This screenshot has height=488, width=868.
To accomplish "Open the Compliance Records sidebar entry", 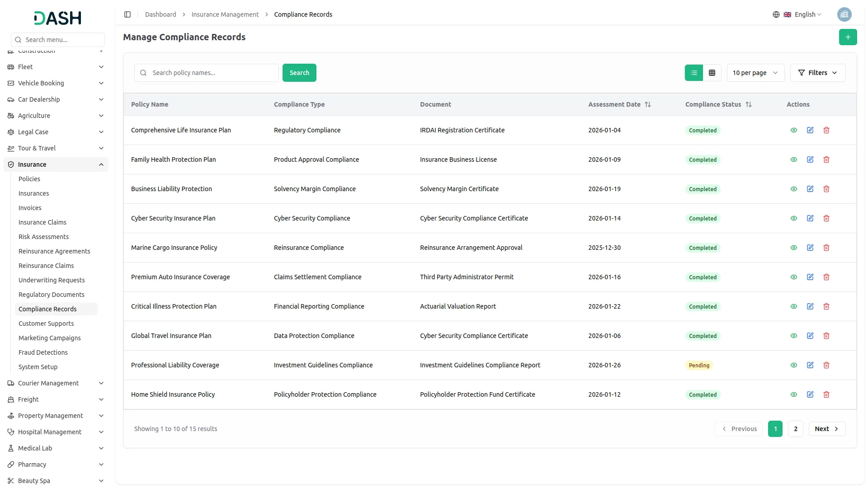I will [48, 309].
